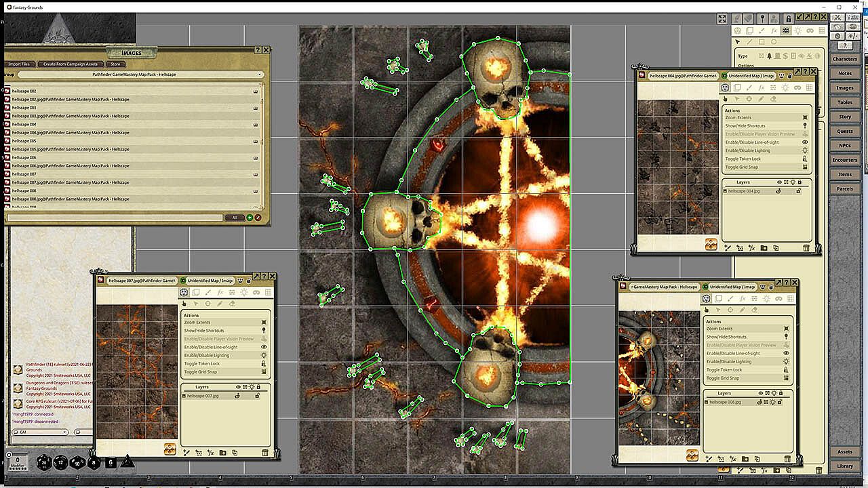Image resolution: width=868 pixels, height=488 pixels.
Task: Open the grid tool in hellscape 006 toolbar
Action: (792, 298)
